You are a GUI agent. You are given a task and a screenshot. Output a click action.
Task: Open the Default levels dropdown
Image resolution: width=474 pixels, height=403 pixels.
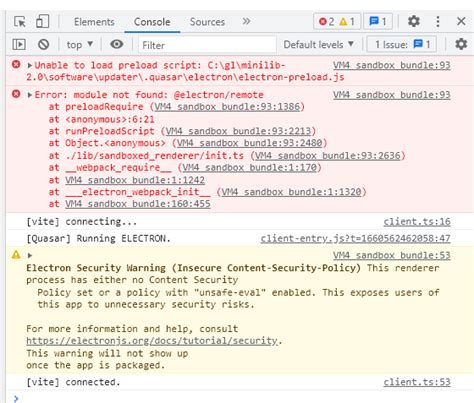[x=318, y=45]
